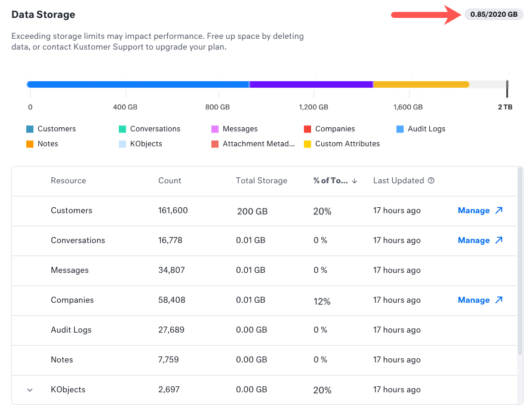
Task: Sort by the Total Storage column header
Action: pos(262,180)
